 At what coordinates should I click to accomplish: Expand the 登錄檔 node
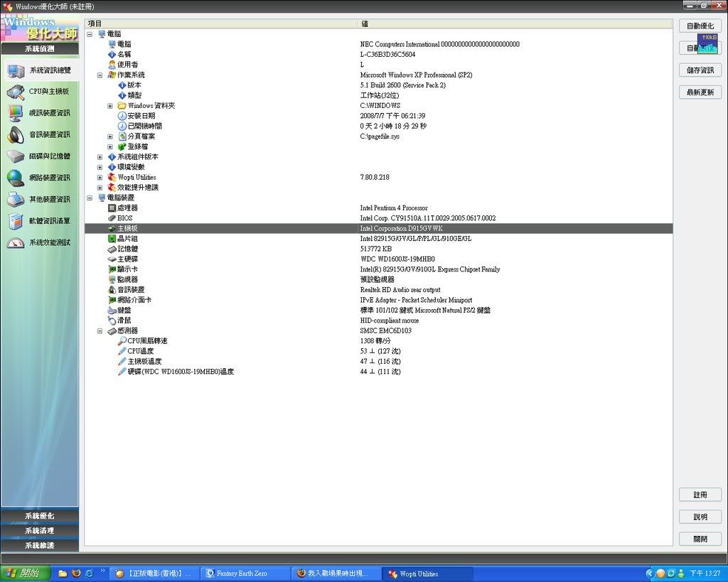click(x=110, y=146)
